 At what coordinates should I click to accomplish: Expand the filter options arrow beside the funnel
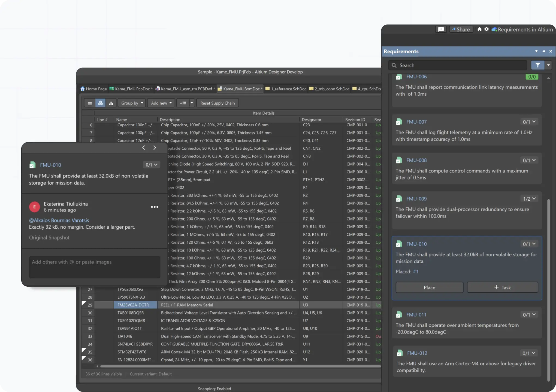pyautogui.click(x=548, y=65)
